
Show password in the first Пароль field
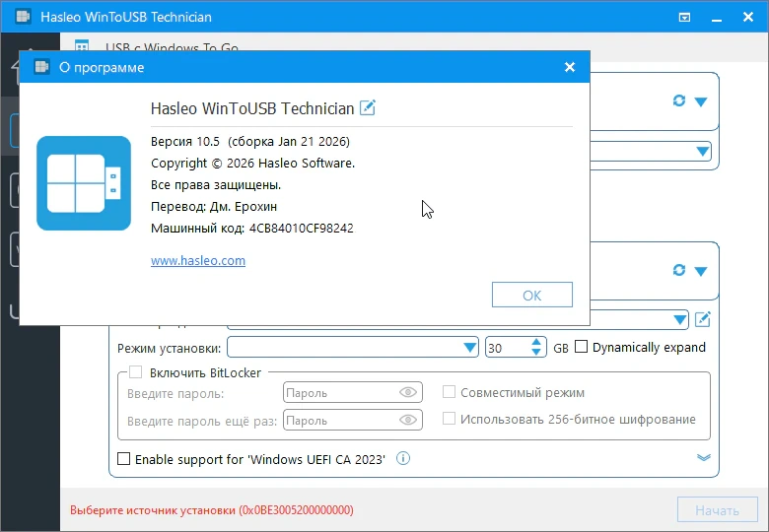[x=408, y=392]
